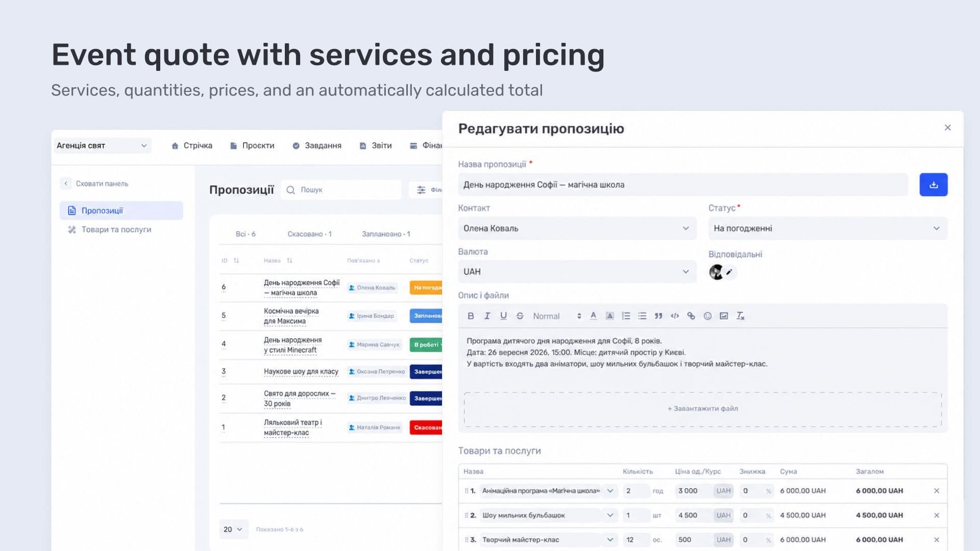Screen dimensions: 980x551
Task: Toggle underline formatting in description editor
Action: point(503,316)
